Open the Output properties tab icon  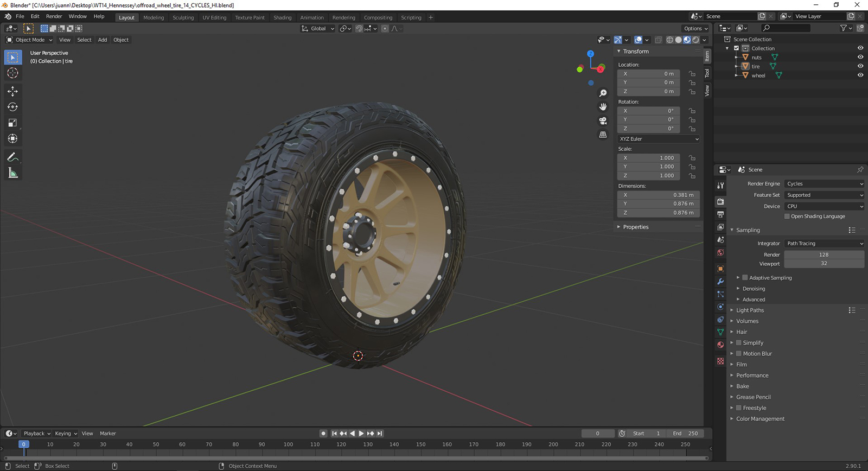[x=720, y=214]
